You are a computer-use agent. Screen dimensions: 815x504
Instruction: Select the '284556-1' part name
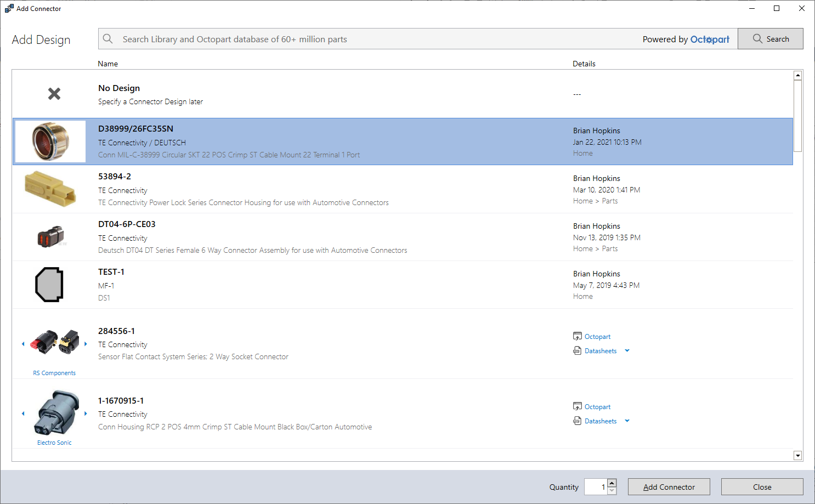(x=116, y=331)
